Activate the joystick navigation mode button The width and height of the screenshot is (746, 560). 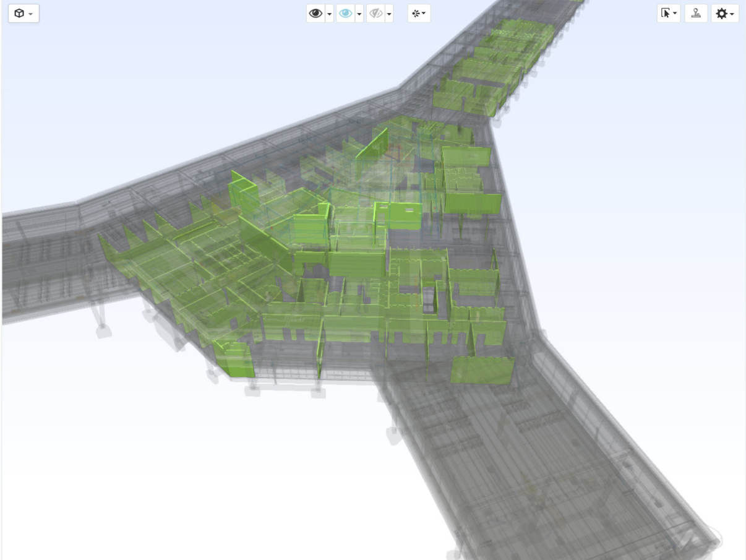[696, 14]
